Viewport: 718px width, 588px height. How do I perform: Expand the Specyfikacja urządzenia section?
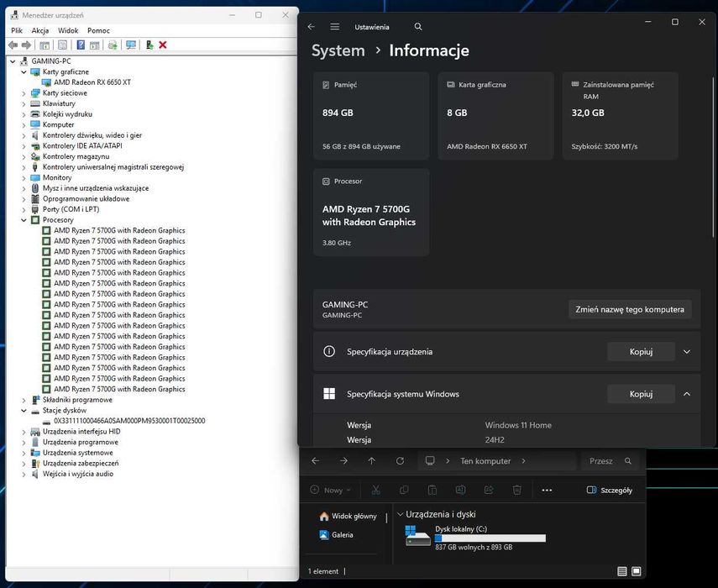(x=687, y=352)
